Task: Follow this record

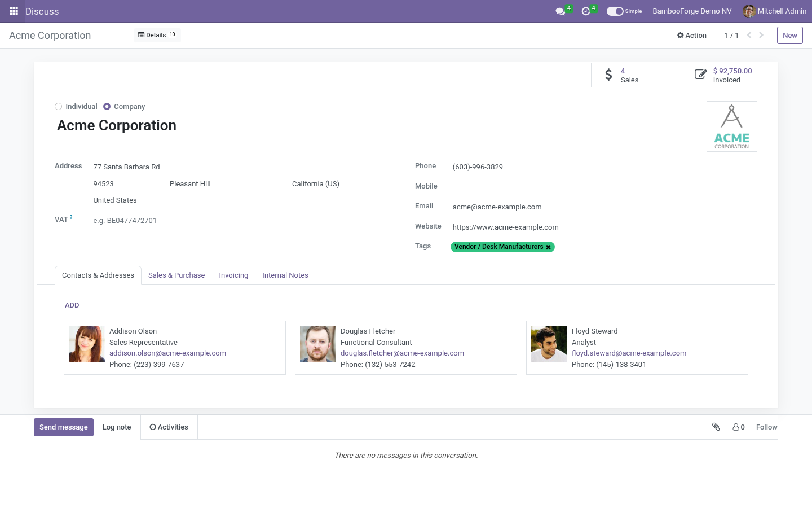Action: click(x=767, y=427)
